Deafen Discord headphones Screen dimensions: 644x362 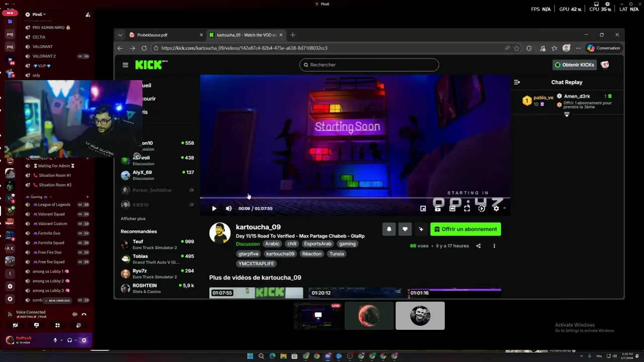69,340
